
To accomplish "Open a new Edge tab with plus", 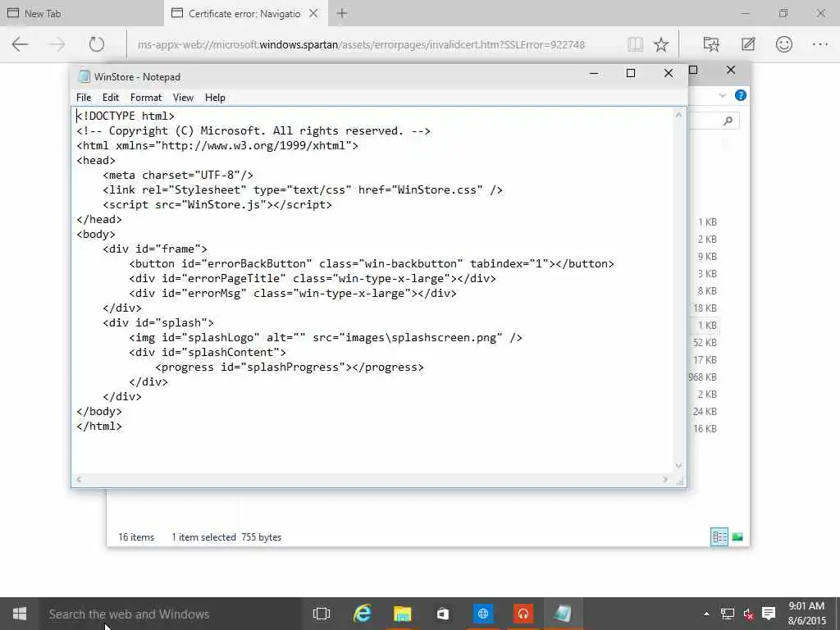I will click(342, 13).
